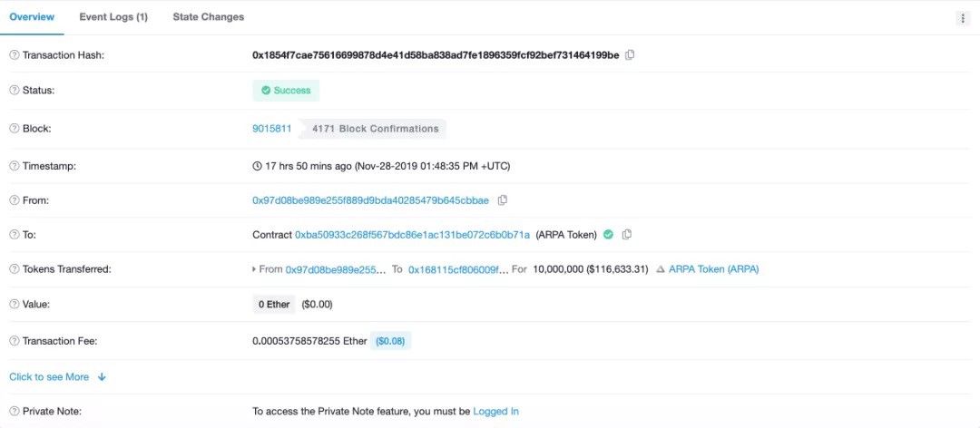Viewport: 980px width, 428px height.
Task: Click the help icon beside Value
Action: click(14, 305)
